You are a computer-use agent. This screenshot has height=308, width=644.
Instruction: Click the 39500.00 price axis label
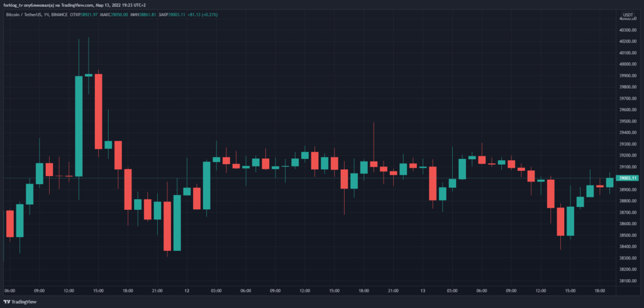point(628,121)
